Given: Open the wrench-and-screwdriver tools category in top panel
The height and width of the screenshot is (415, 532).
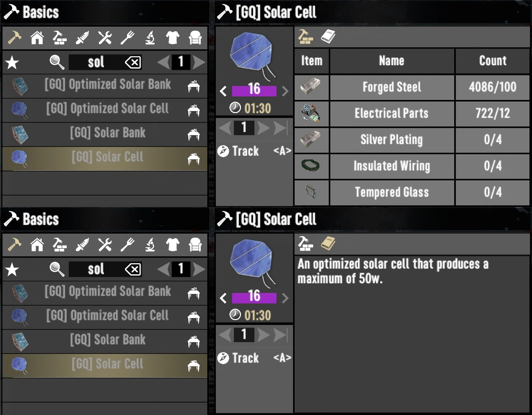Looking at the screenshot, I should [x=105, y=38].
